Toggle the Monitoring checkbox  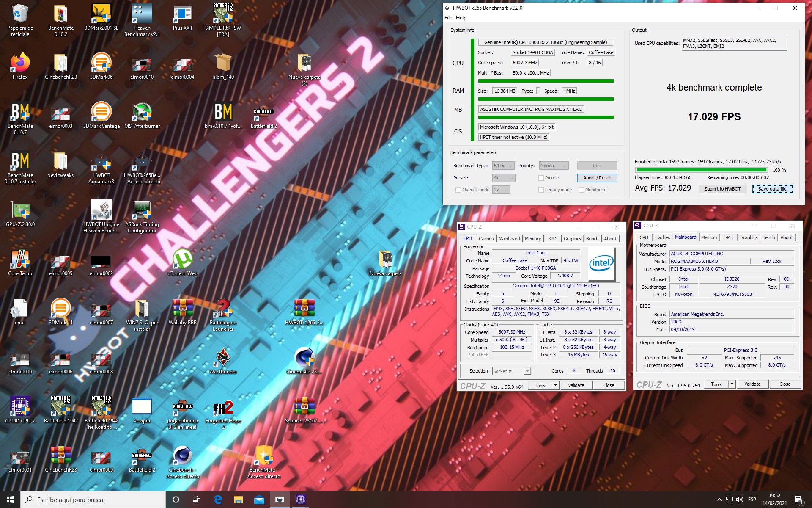point(581,190)
